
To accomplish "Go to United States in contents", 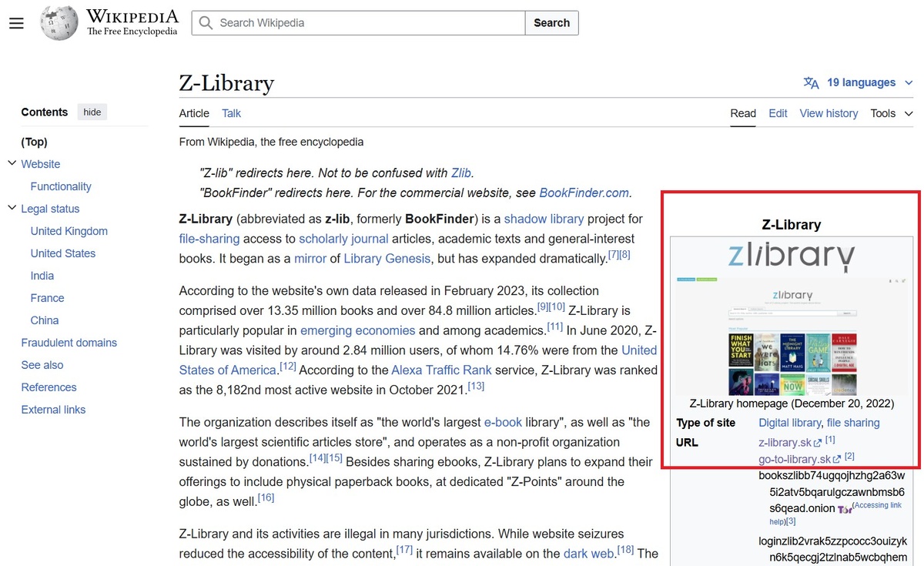I will 63,253.
